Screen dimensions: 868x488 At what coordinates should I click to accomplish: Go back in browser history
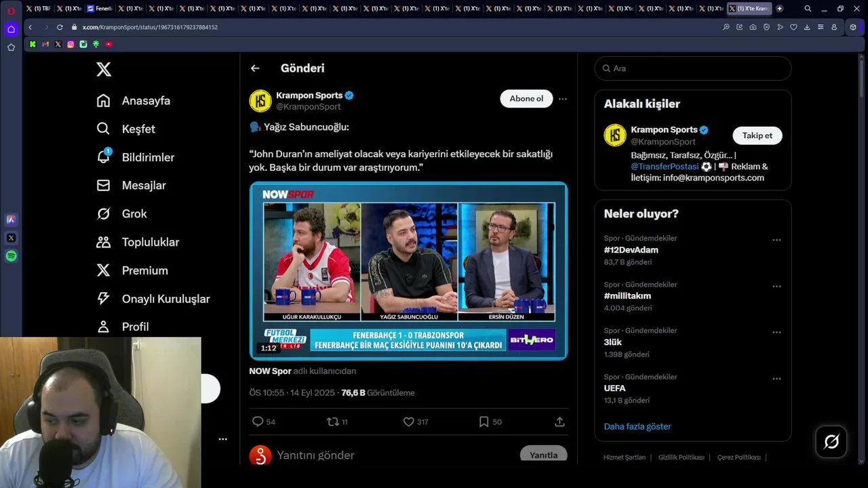[30, 27]
